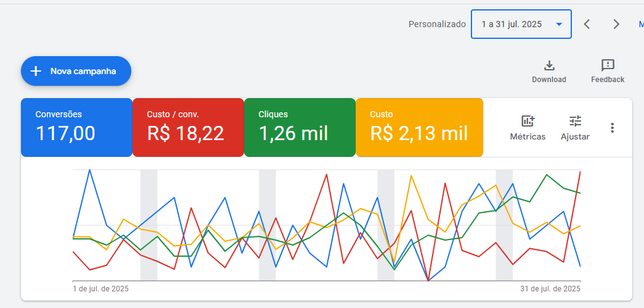Image resolution: width=644 pixels, height=308 pixels.
Task: Click the Ajustar sliders icon
Action: pos(575,121)
